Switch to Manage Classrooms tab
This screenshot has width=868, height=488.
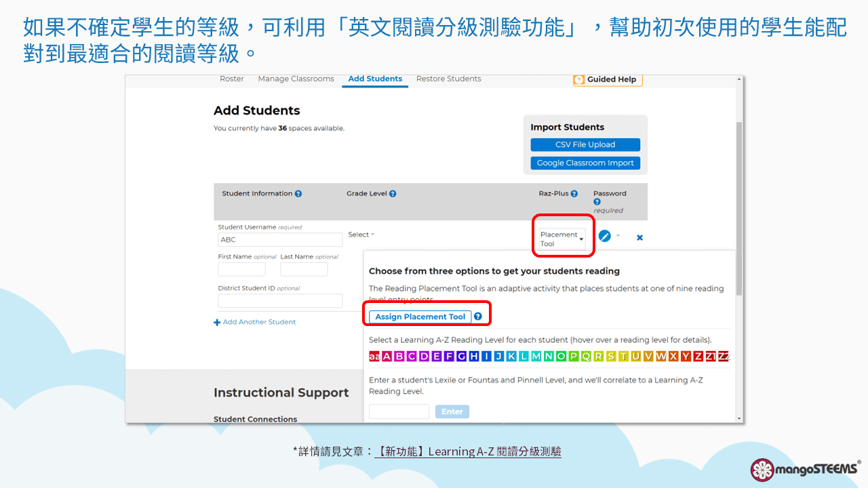[296, 79]
